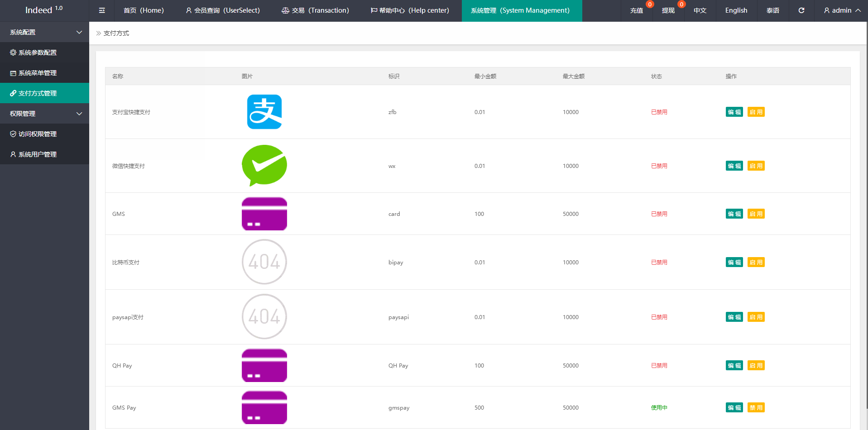Enable the 比特币支付 payment method

tap(756, 262)
